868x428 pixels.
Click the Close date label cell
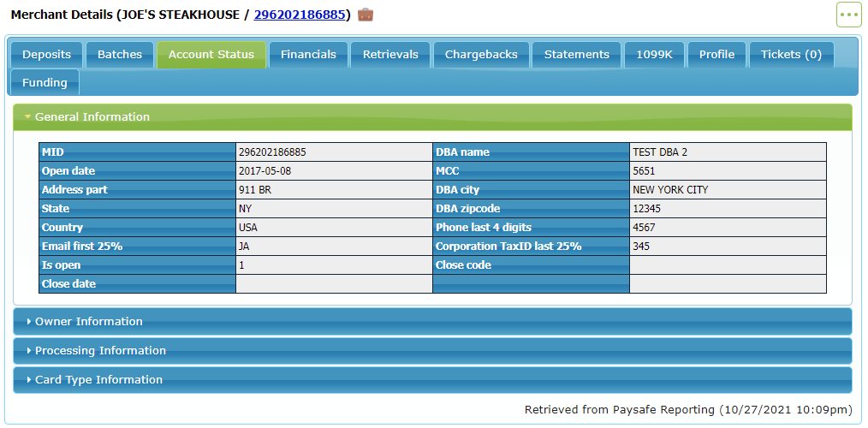(137, 284)
